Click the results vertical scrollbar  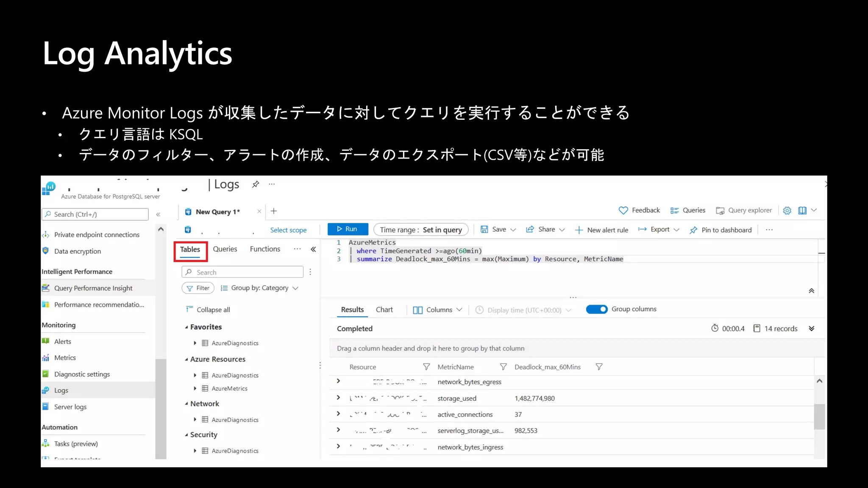pos(819,416)
